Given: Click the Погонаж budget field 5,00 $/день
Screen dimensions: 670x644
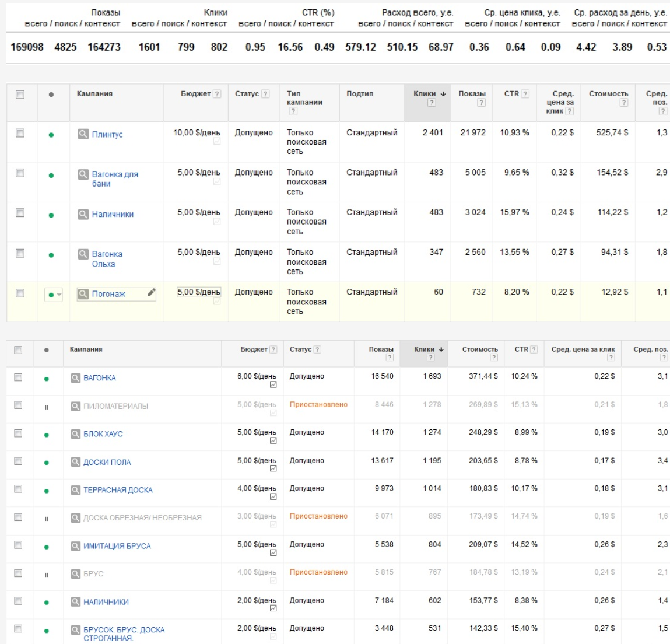Looking at the screenshot, I should point(198,292).
